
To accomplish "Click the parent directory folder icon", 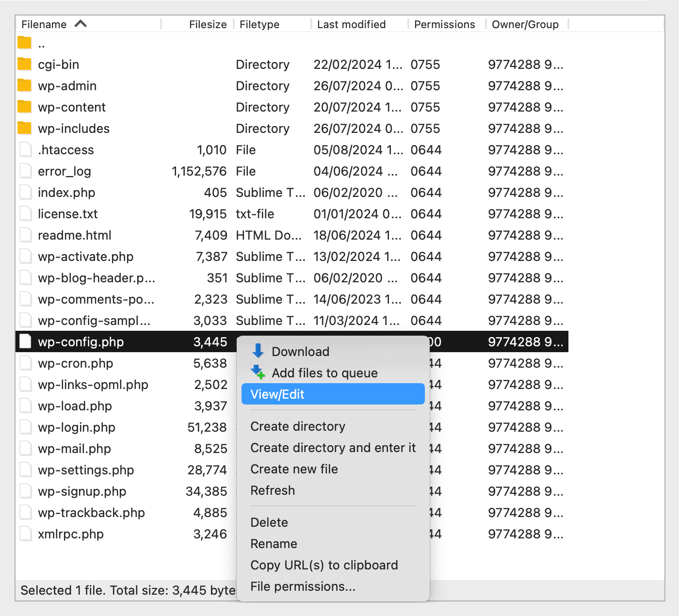I will pyautogui.click(x=25, y=43).
